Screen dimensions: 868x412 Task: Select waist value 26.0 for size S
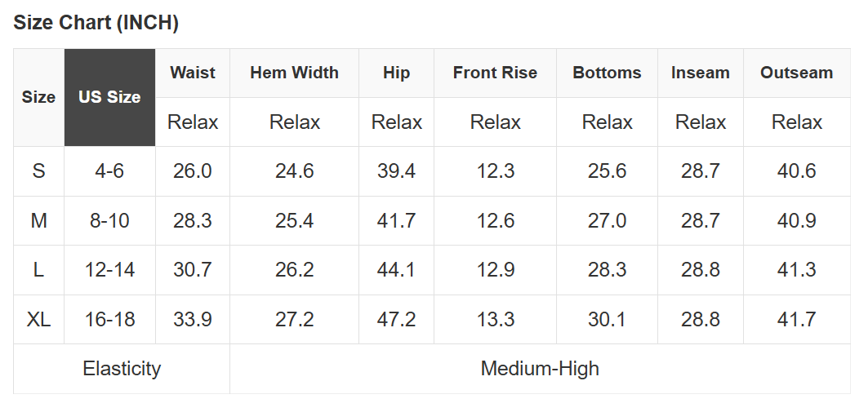click(193, 171)
